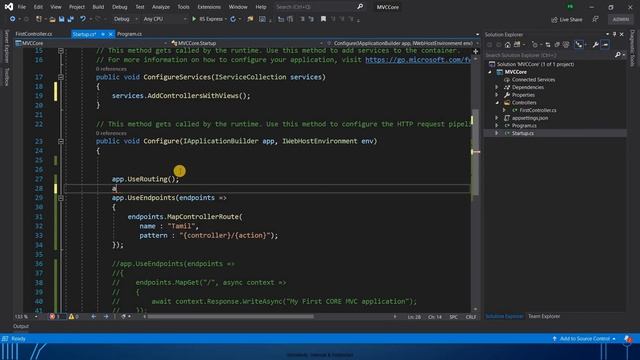Click the Navigate Backward toolbar icon
This screenshot has width=640, height=360.
12,19
